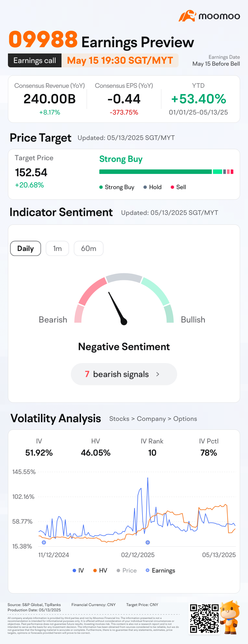Screen dimensions: 248x644
Task: Open the Options breadcrumb link
Action: coord(185,419)
